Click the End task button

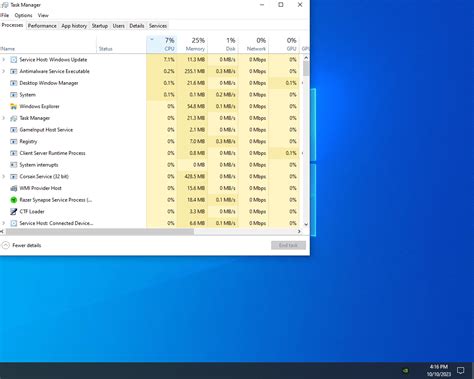[288, 245]
